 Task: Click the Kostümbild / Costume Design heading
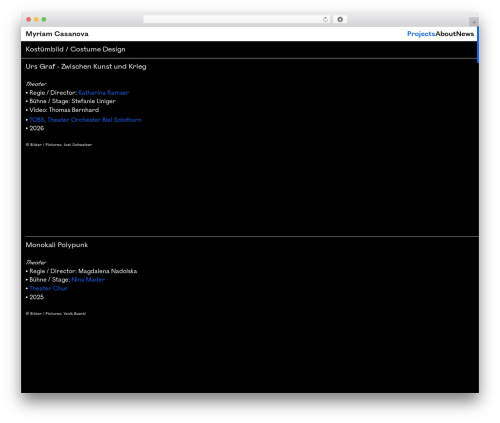pyautogui.click(x=75, y=49)
